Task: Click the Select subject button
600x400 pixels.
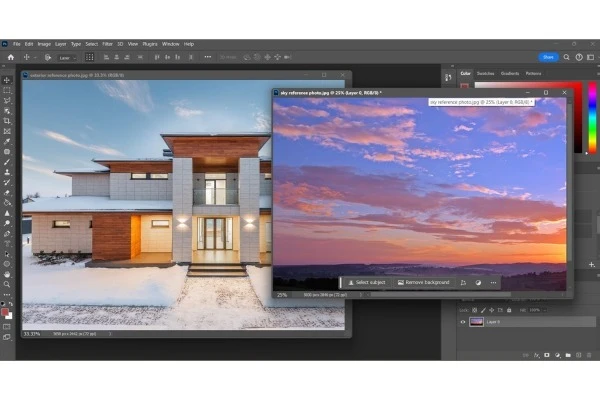Action: (x=366, y=283)
